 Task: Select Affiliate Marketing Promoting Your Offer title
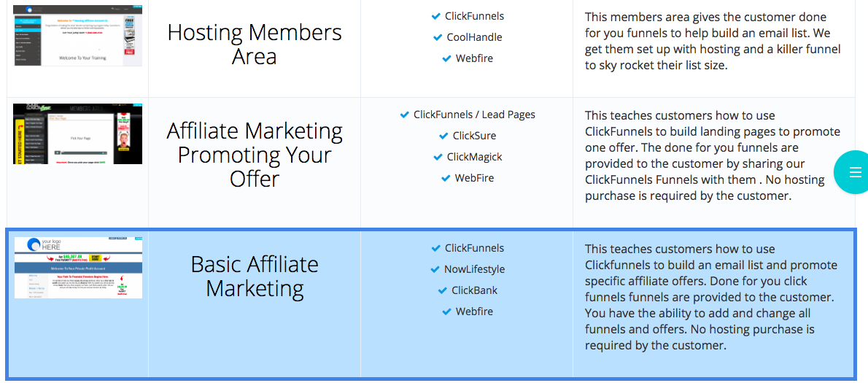coord(255,155)
